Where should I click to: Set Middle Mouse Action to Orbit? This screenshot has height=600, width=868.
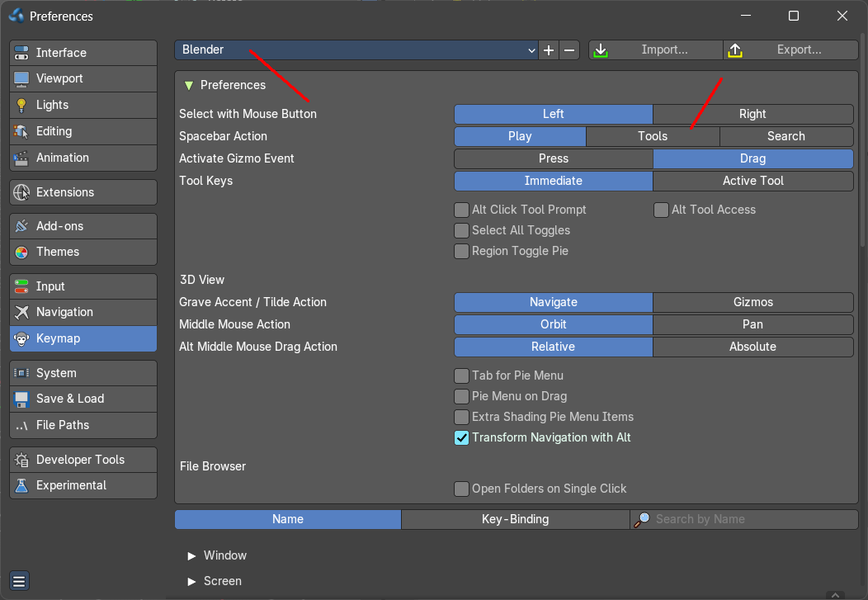coord(554,324)
